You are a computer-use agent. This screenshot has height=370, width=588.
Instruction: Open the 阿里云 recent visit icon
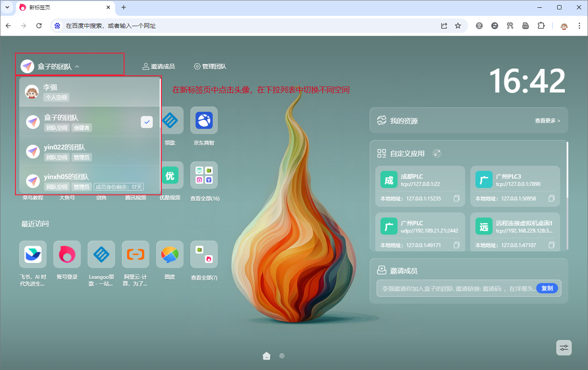point(136,254)
